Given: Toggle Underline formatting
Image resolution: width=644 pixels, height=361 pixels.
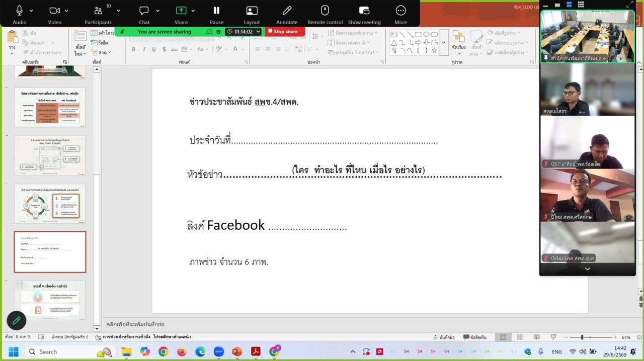Looking at the screenshot, I should pyautogui.click(x=154, y=49).
